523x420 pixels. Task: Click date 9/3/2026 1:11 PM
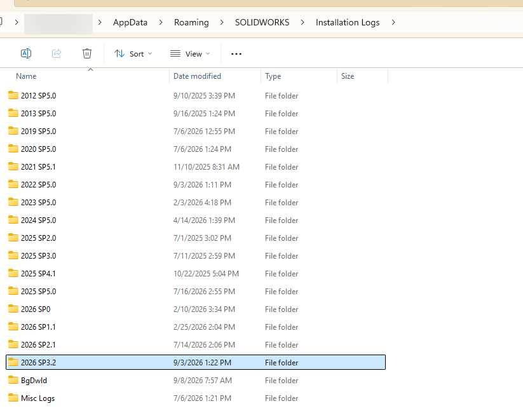[202, 185]
